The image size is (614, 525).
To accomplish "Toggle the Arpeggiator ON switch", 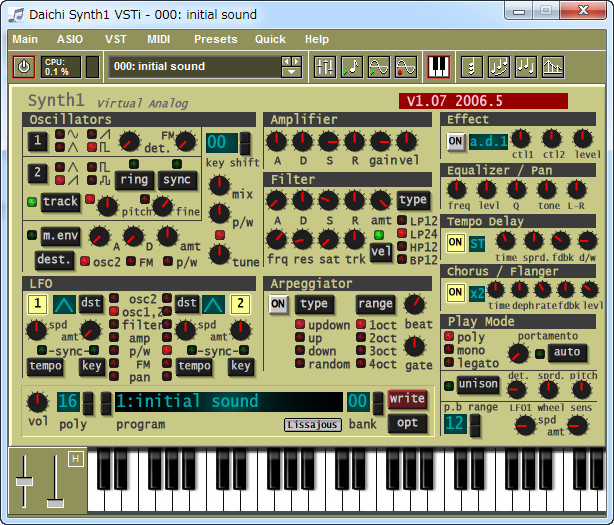I will [x=278, y=304].
